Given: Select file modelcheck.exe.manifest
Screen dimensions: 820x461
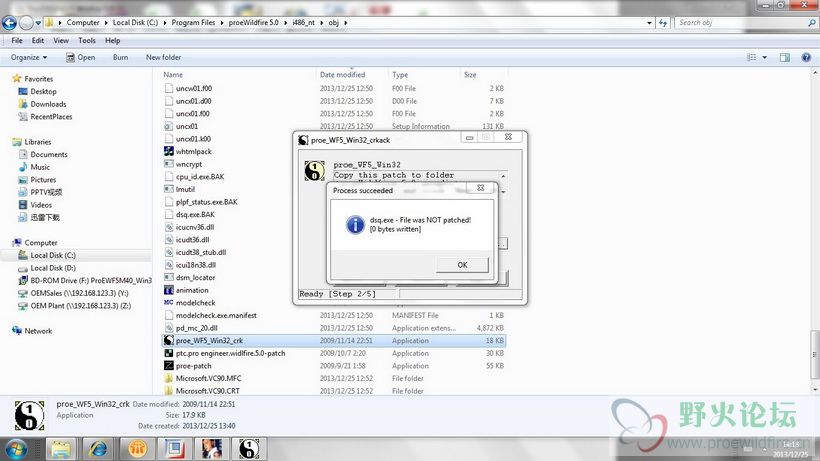Looking at the screenshot, I should tap(216, 315).
